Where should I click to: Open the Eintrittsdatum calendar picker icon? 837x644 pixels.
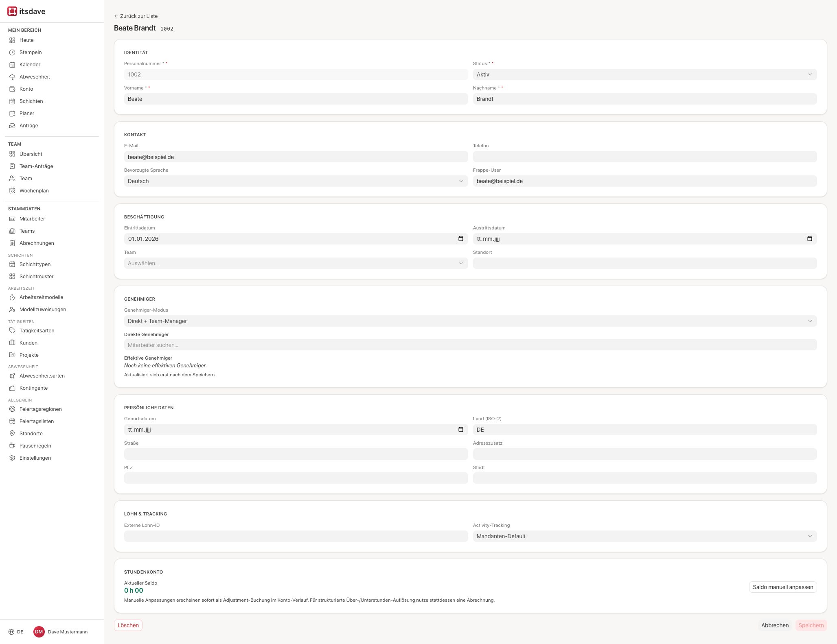pos(461,239)
